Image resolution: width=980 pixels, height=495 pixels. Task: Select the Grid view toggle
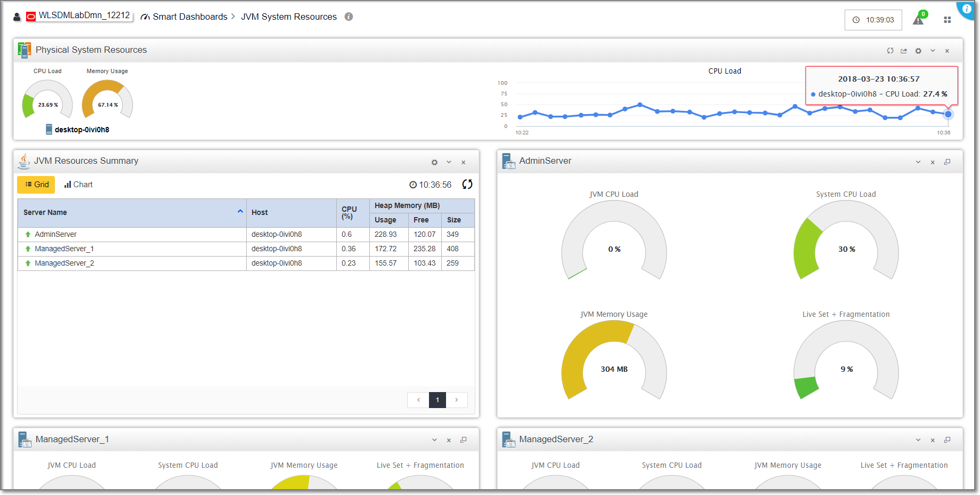[36, 184]
